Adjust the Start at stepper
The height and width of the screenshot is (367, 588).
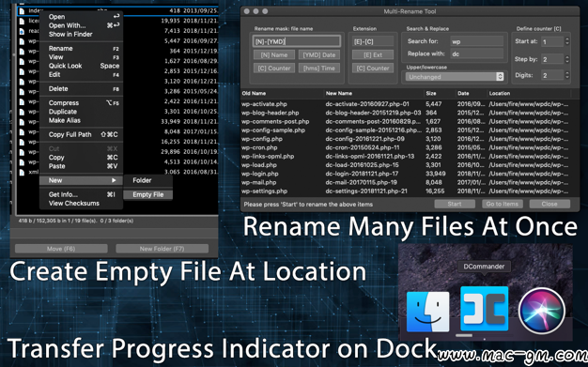(567, 41)
